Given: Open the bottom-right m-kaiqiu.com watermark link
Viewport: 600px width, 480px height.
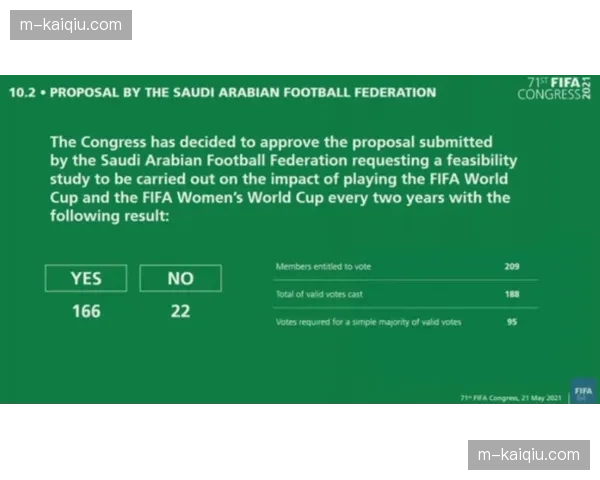Looking at the screenshot, I should coord(528,455).
